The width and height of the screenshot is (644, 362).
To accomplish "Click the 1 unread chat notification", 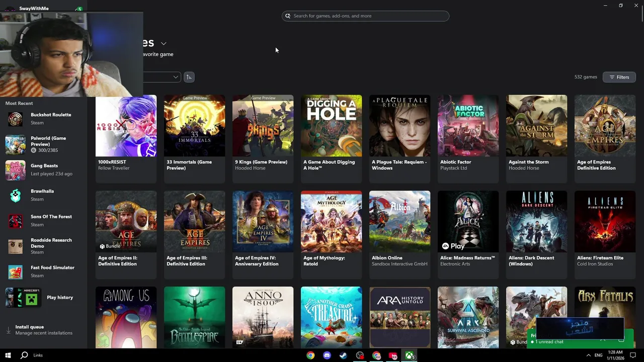I will click(x=549, y=342).
